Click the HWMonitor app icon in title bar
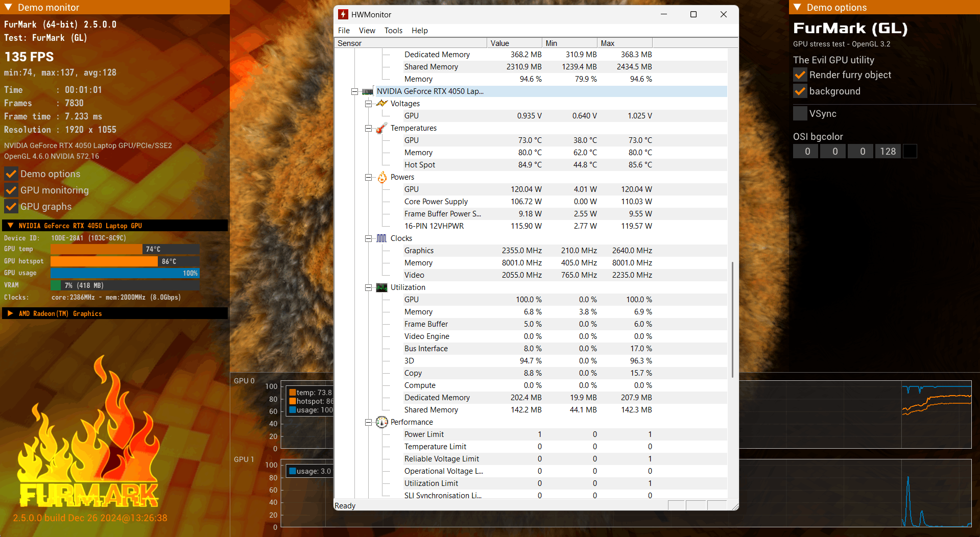This screenshot has height=537, width=980. [343, 14]
